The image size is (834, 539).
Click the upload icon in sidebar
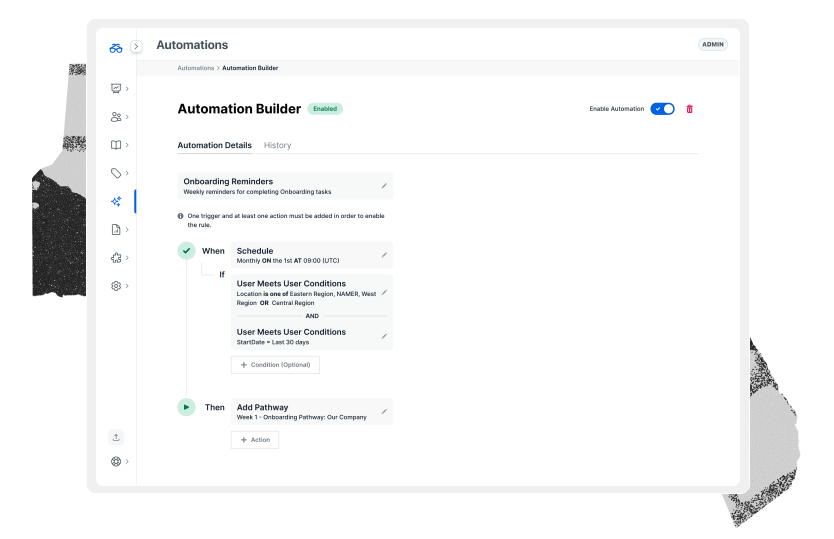pyautogui.click(x=116, y=437)
